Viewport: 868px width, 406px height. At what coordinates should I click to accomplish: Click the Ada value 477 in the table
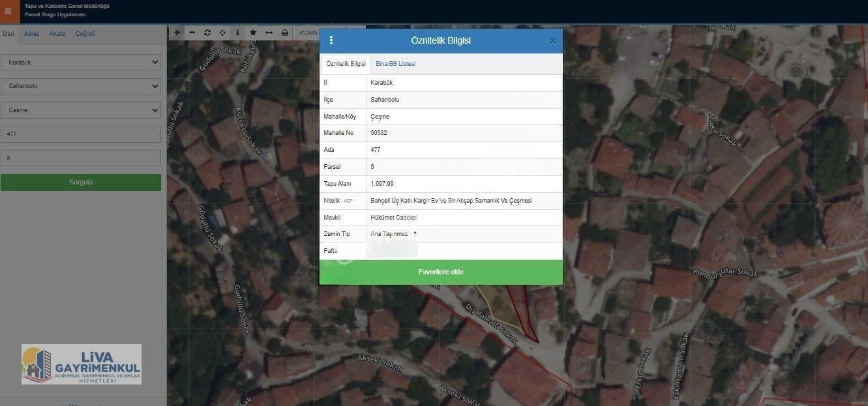[376, 150]
